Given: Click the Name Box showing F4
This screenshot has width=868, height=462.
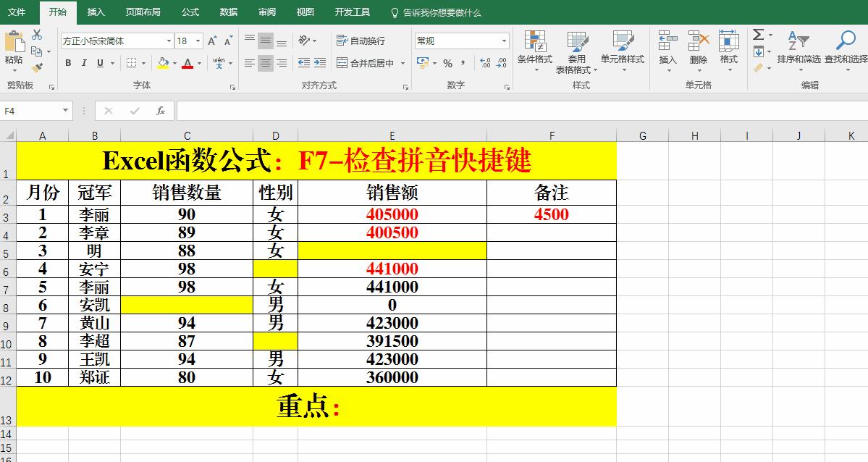Looking at the screenshot, I should 33,111.
